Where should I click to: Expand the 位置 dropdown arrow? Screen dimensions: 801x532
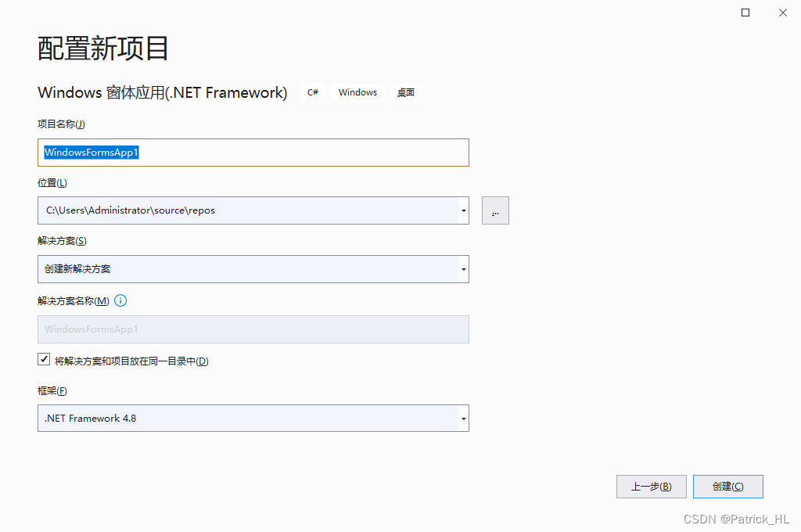(x=464, y=210)
